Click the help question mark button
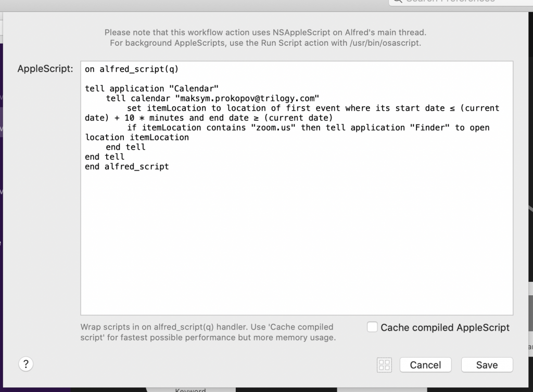The width and height of the screenshot is (533, 392). (26, 364)
